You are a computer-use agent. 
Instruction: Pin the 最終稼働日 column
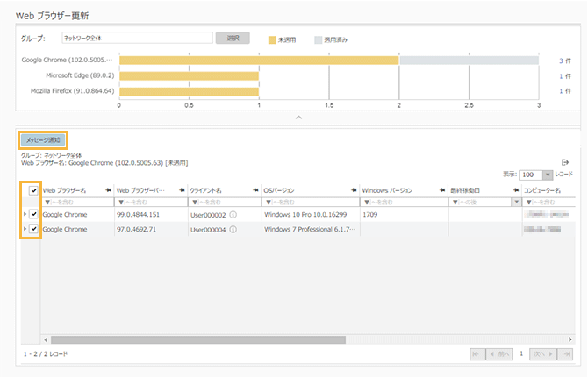pos(514,189)
